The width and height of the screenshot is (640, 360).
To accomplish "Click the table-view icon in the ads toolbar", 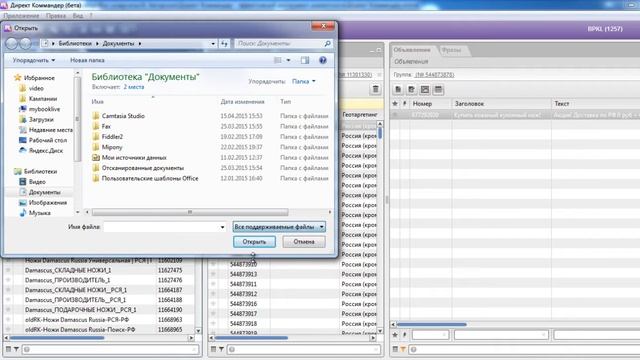I will (438, 89).
